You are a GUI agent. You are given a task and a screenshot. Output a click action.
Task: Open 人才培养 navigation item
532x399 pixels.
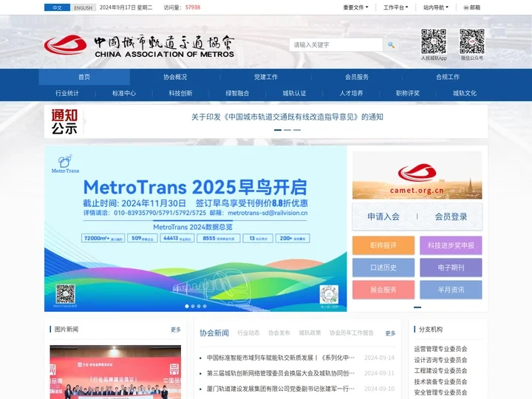pos(351,93)
